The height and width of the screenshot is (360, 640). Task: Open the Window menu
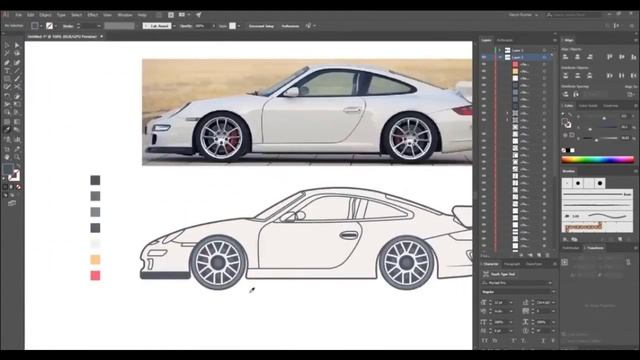click(x=125, y=15)
